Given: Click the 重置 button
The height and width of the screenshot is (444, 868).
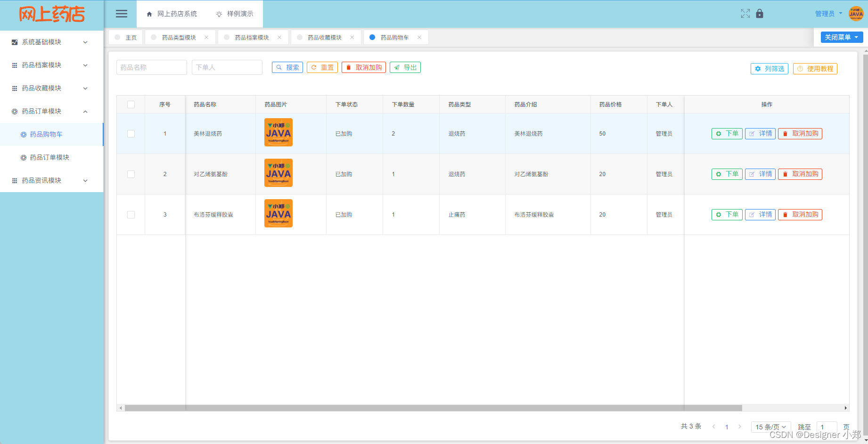Looking at the screenshot, I should coord(322,67).
